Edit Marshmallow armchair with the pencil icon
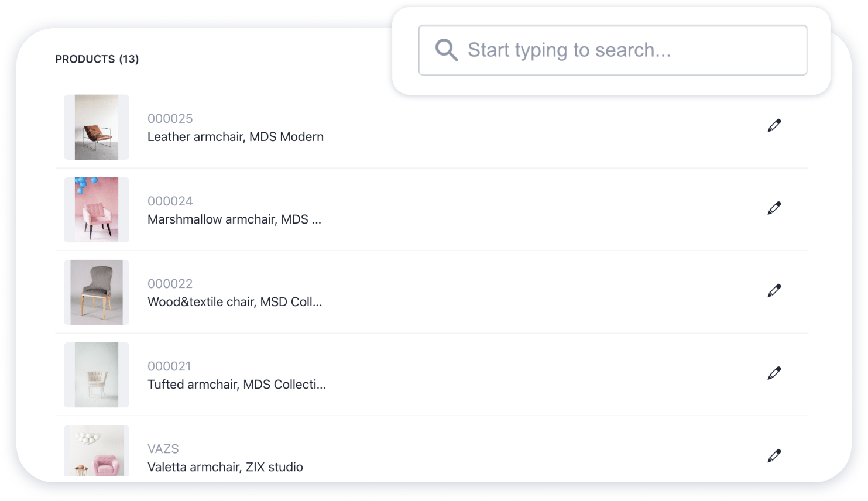 (774, 208)
